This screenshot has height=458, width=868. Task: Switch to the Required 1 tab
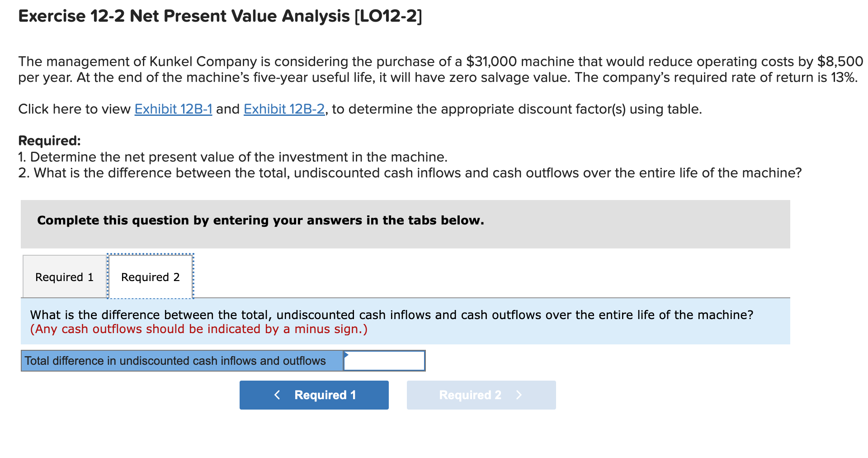tap(64, 277)
